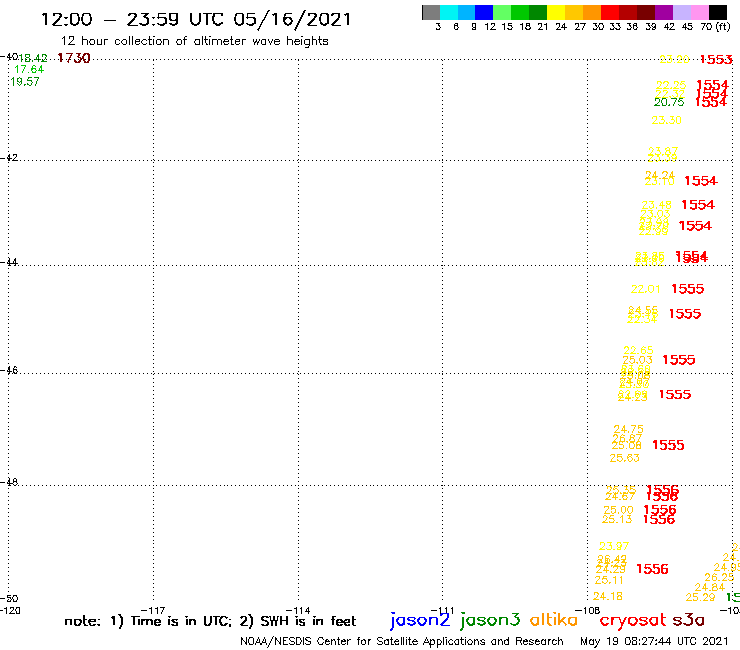Screen dimensions: 740x650
Task: Select the dark green 21 ft legend swatch
Action: [538, 12]
